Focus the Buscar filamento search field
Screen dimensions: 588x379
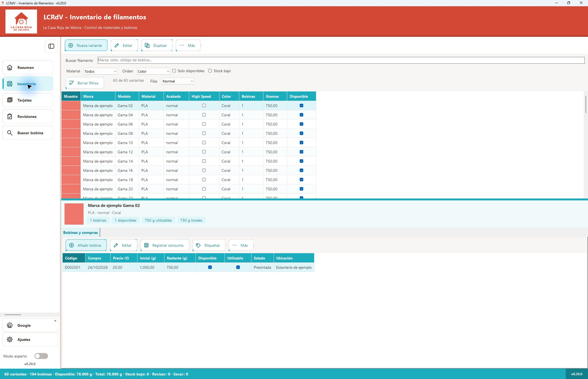pyautogui.click(x=341, y=60)
